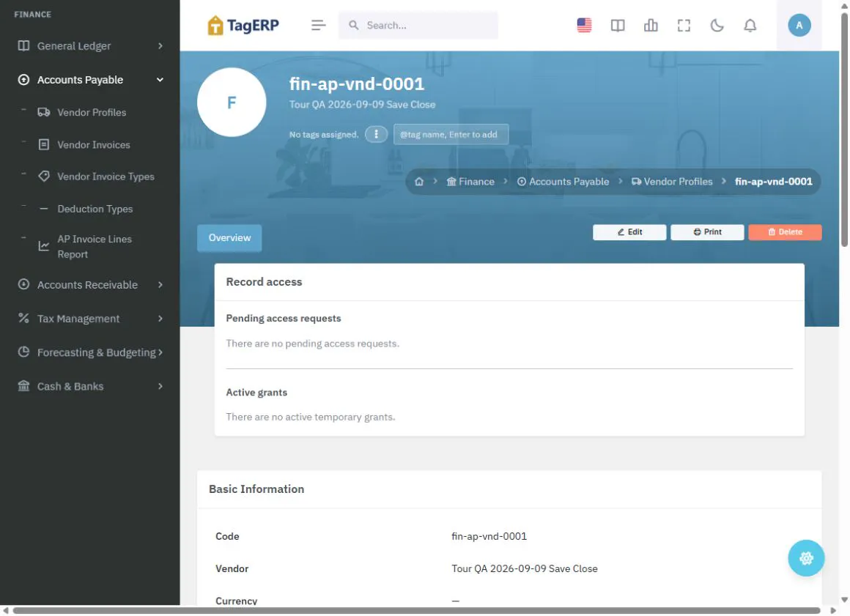Go to Finance breadcrumb link
850x616 pixels.
(x=470, y=182)
